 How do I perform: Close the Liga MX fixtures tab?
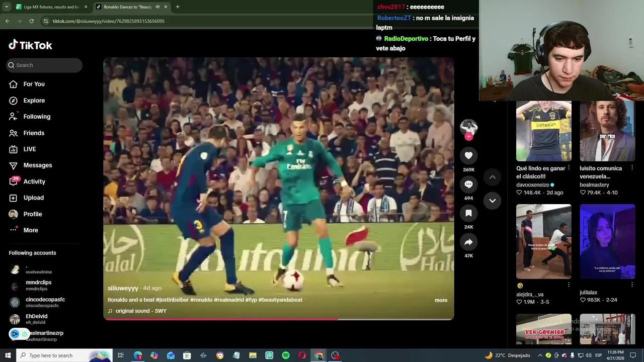tap(86, 7)
